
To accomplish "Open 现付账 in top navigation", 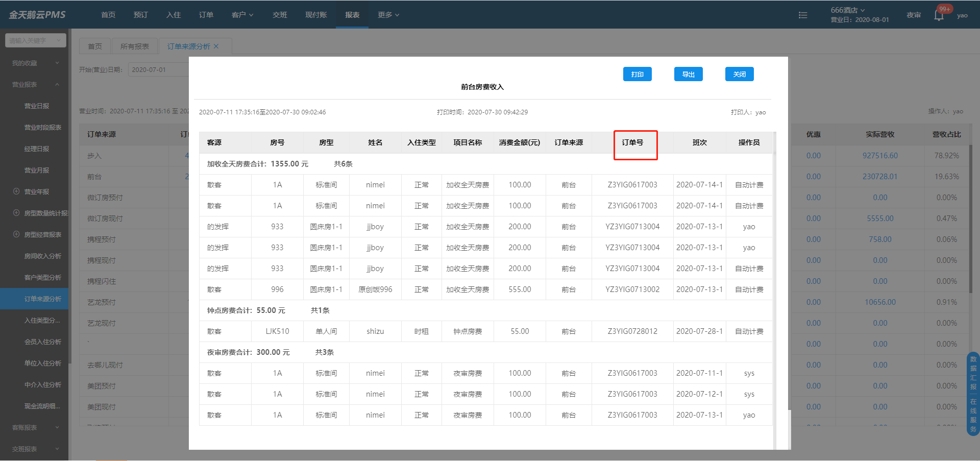I will (x=316, y=15).
